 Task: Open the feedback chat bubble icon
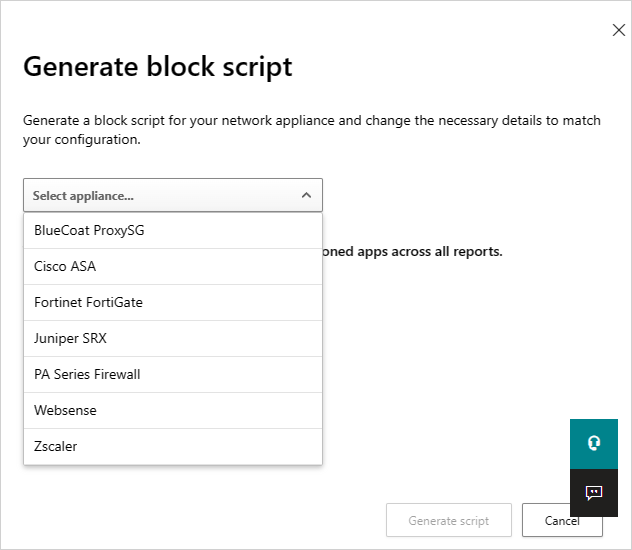(594, 492)
